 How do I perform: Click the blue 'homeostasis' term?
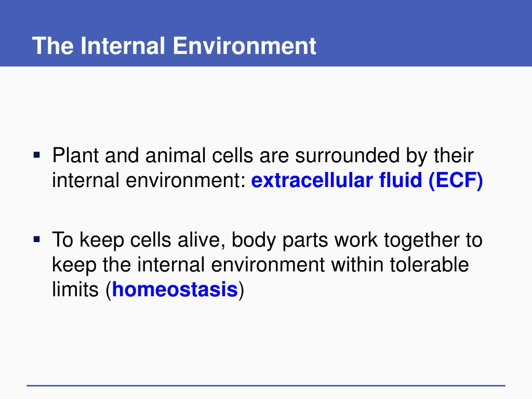pyautogui.click(x=175, y=289)
